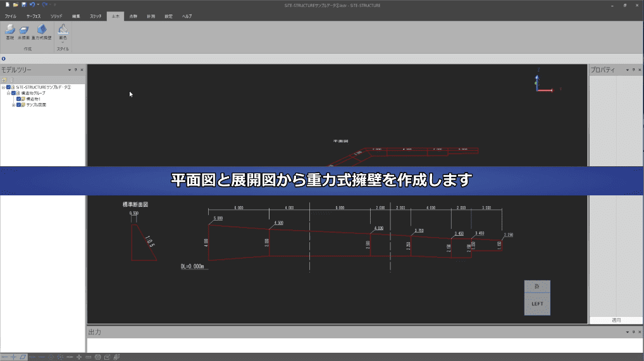Screen dimensions: 644x361
Task: Click the stacked cubes icon in status bar
Action: click(x=116, y=357)
